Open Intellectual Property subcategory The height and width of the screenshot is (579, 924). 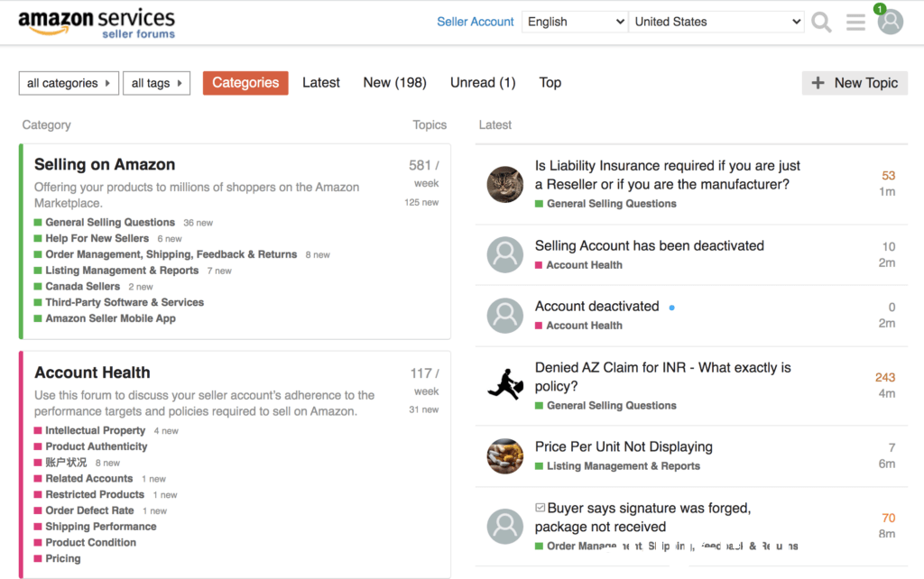point(96,430)
